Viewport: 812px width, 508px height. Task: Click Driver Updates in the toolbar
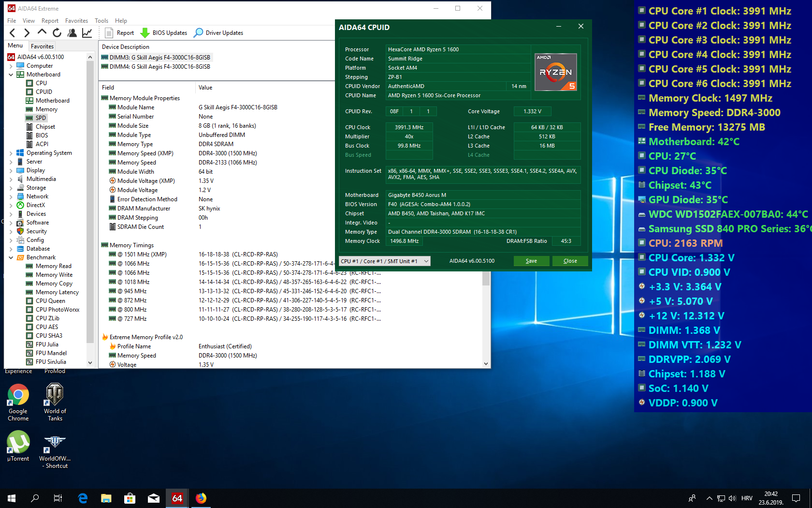tap(218, 33)
